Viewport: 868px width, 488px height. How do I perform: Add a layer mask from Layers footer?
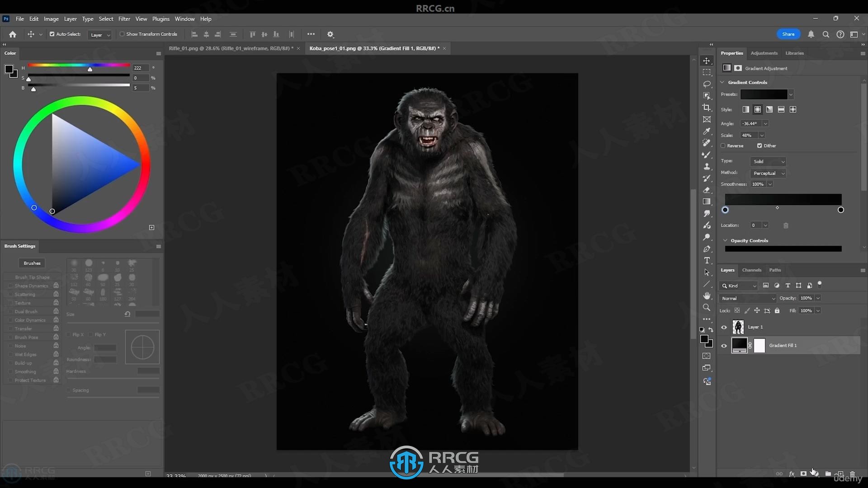pyautogui.click(x=803, y=474)
